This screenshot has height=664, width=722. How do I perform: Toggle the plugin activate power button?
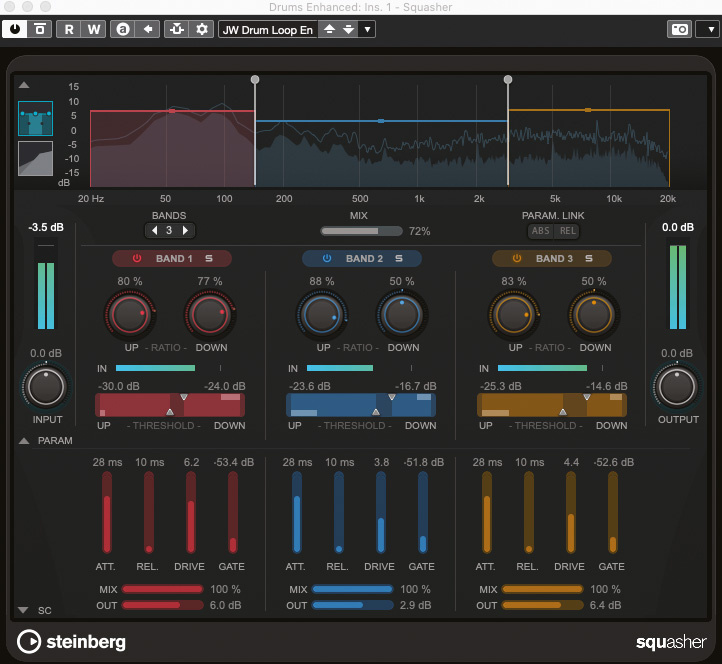pyautogui.click(x=15, y=29)
